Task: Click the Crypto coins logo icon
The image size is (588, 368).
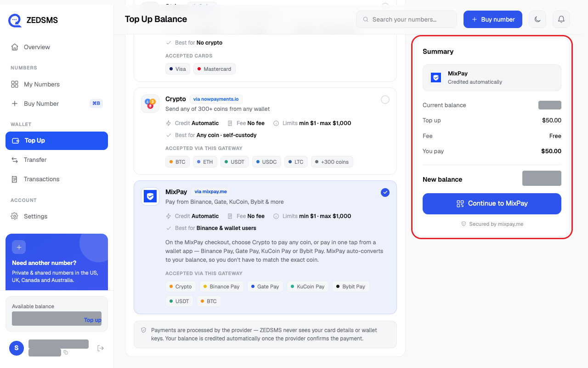Action: click(x=150, y=103)
